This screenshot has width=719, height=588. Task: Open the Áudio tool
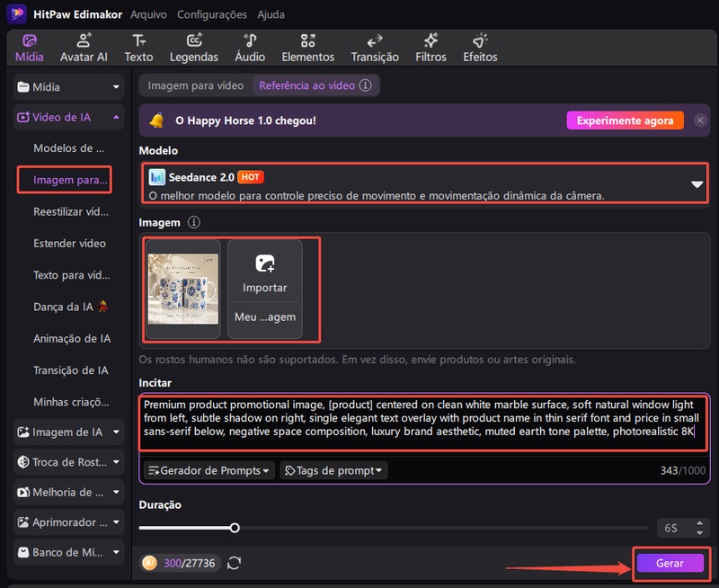250,49
